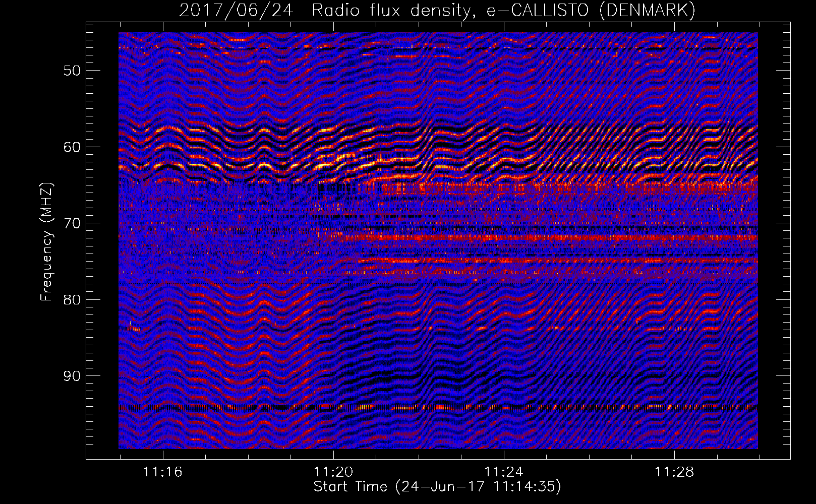Click the 'Start Time (24-Jun-17 11:14:35)' label
The height and width of the screenshot is (504, 816).
[x=437, y=487]
